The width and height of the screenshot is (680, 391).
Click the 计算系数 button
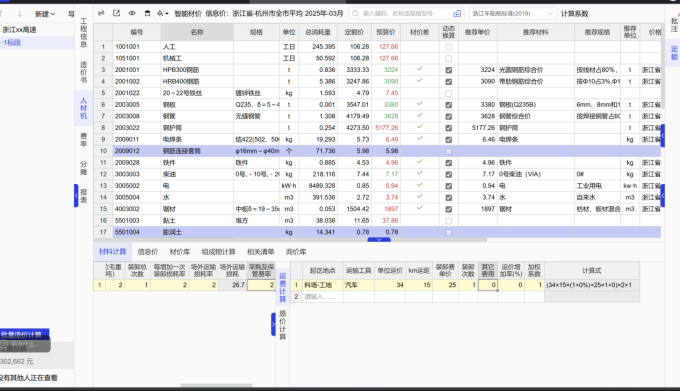pyautogui.click(x=575, y=14)
